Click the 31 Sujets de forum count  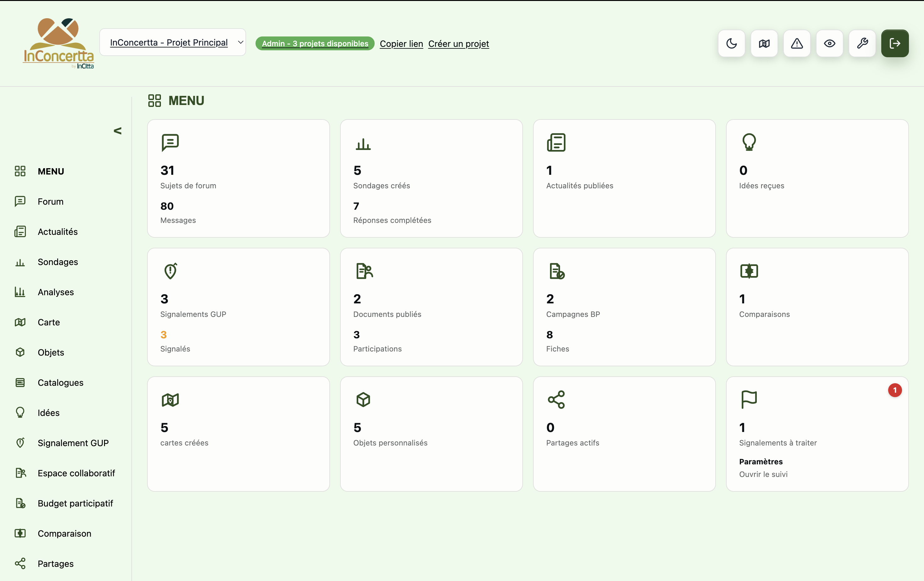pos(167,170)
